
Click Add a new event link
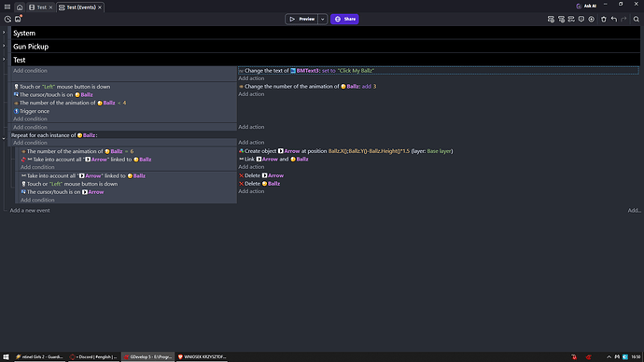(x=30, y=210)
